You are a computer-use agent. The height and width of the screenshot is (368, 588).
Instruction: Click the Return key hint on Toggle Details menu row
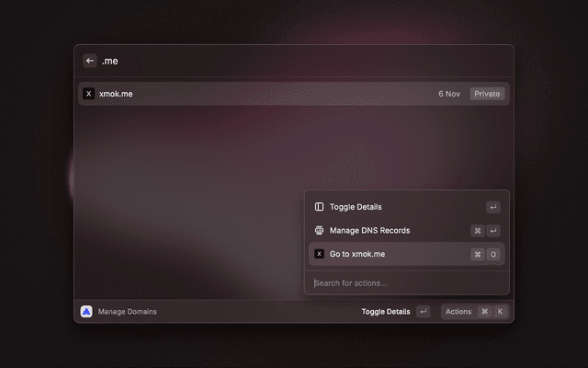pyautogui.click(x=493, y=207)
